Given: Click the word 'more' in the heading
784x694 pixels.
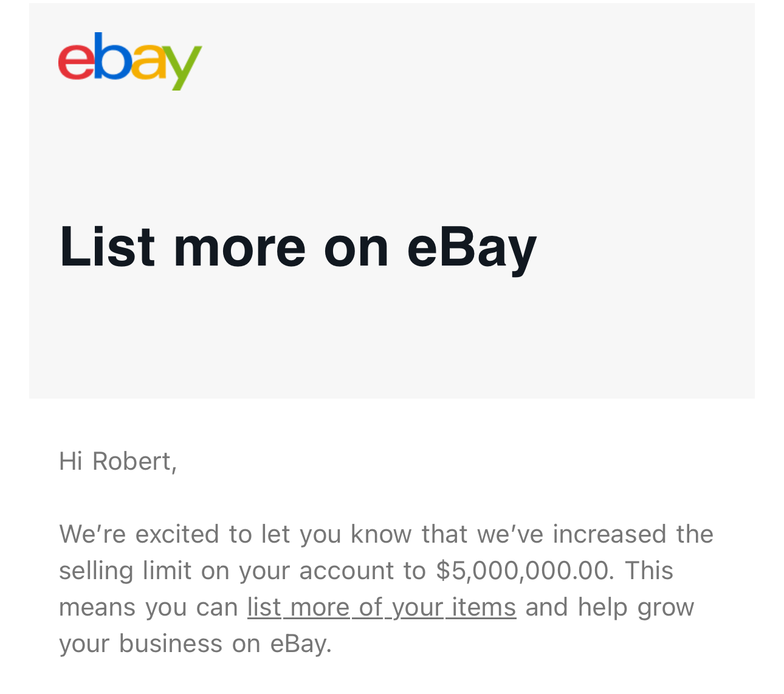Looking at the screenshot, I should [239, 248].
